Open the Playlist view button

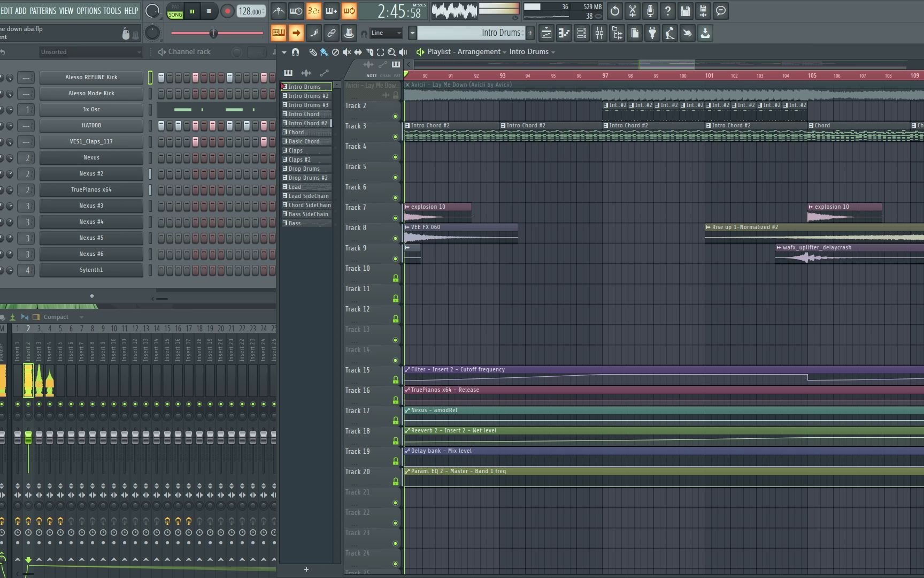(x=546, y=33)
